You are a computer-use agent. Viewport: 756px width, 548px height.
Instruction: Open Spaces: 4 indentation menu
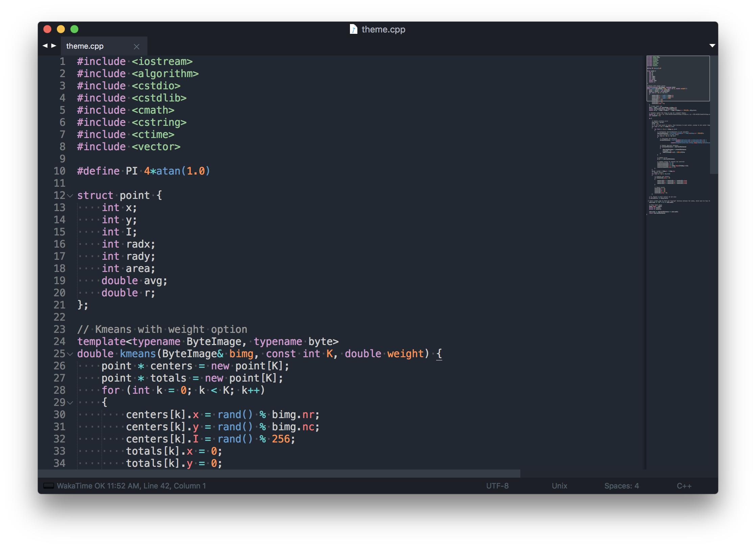point(621,486)
